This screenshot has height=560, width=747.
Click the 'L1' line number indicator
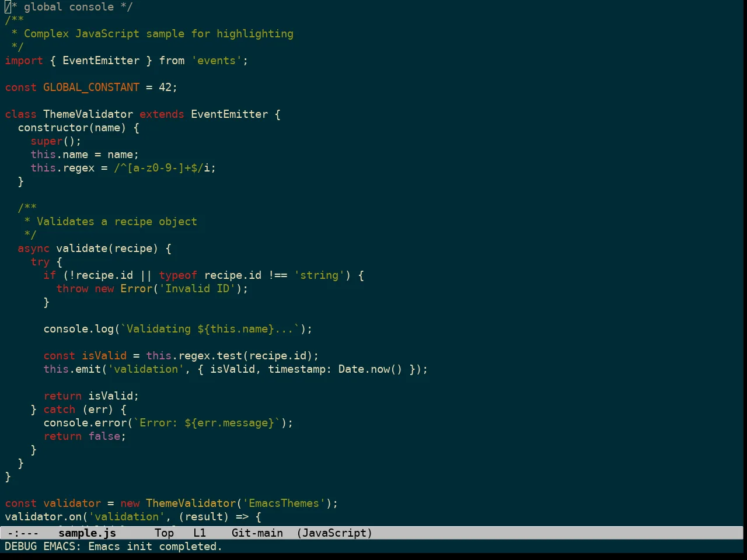pyautogui.click(x=200, y=533)
